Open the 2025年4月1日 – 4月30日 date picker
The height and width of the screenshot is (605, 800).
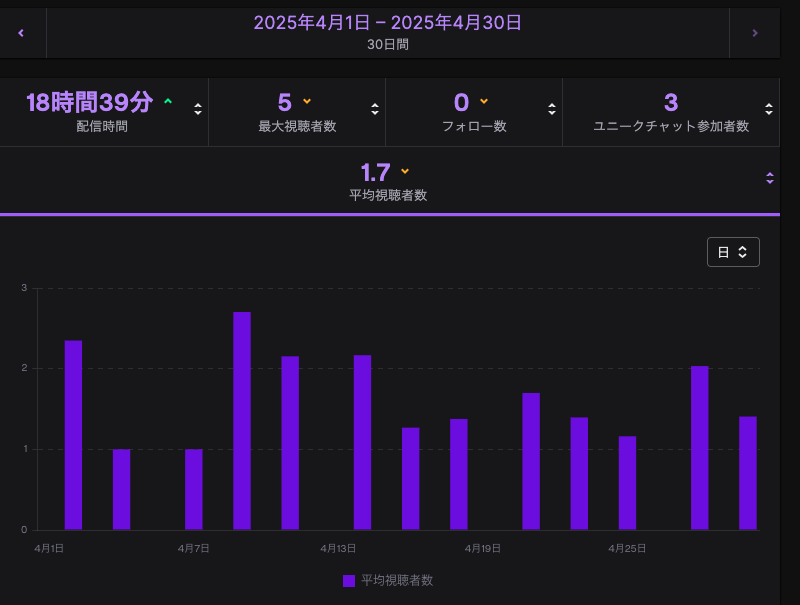[387, 33]
